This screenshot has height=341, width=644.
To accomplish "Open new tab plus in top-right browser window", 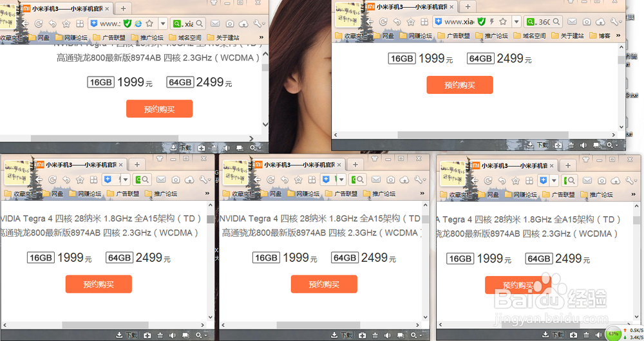I will (468, 6).
